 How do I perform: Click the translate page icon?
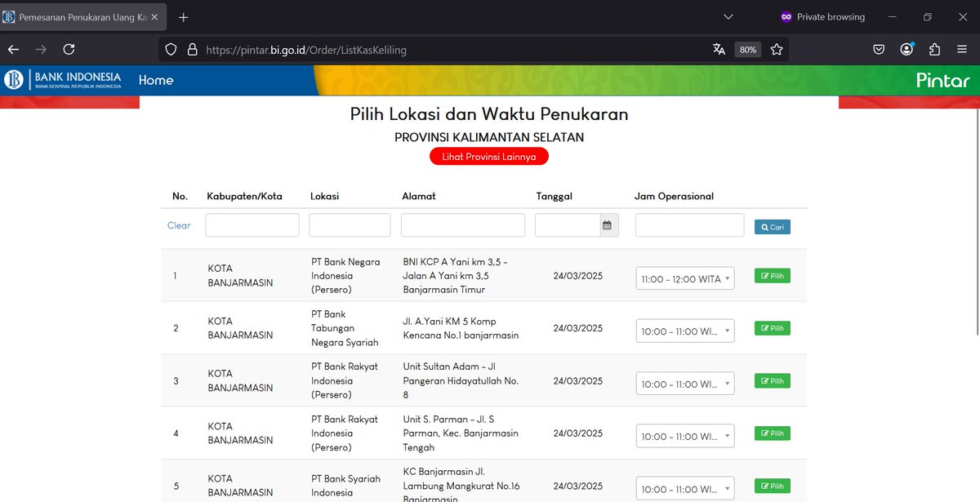pos(719,50)
